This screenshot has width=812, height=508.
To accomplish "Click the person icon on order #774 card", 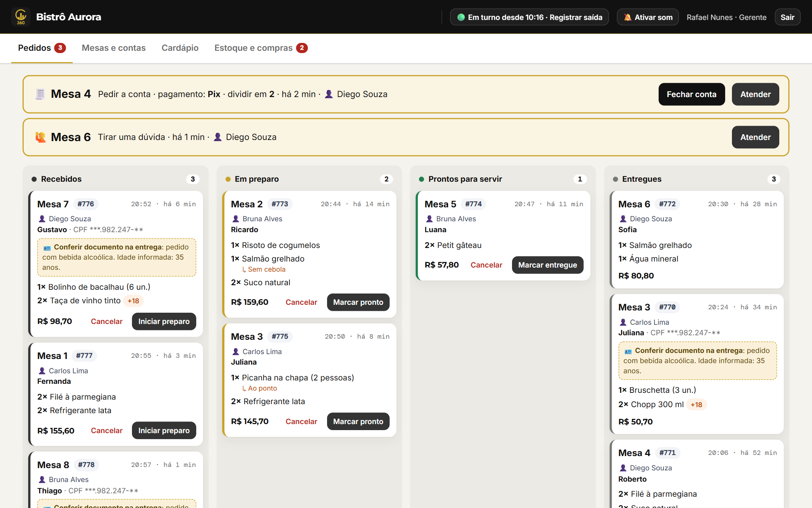I will [429, 219].
